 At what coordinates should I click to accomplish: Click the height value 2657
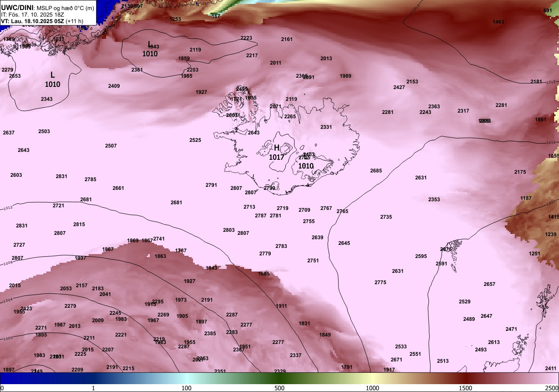(490, 285)
